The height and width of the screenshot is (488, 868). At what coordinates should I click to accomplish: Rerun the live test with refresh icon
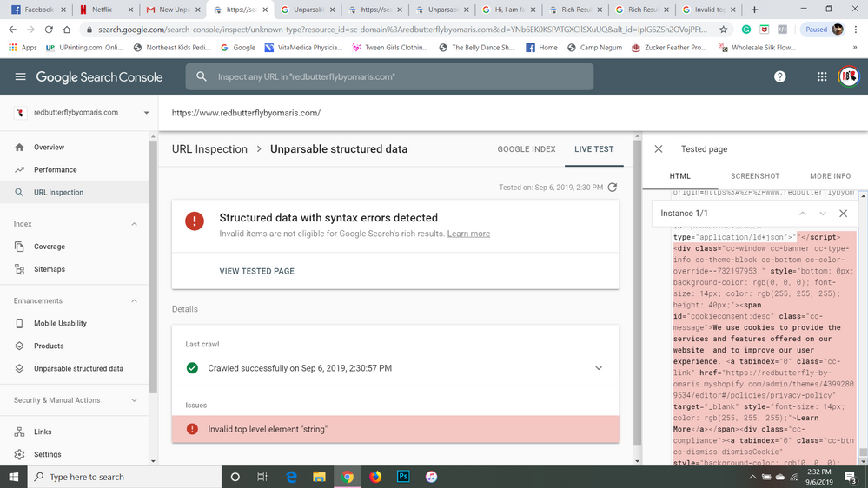[x=613, y=188]
